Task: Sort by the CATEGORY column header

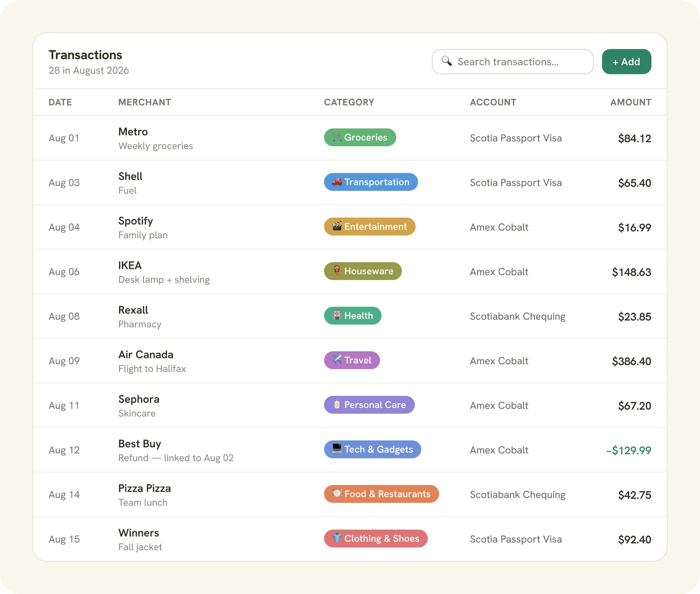Action: (x=349, y=102)
